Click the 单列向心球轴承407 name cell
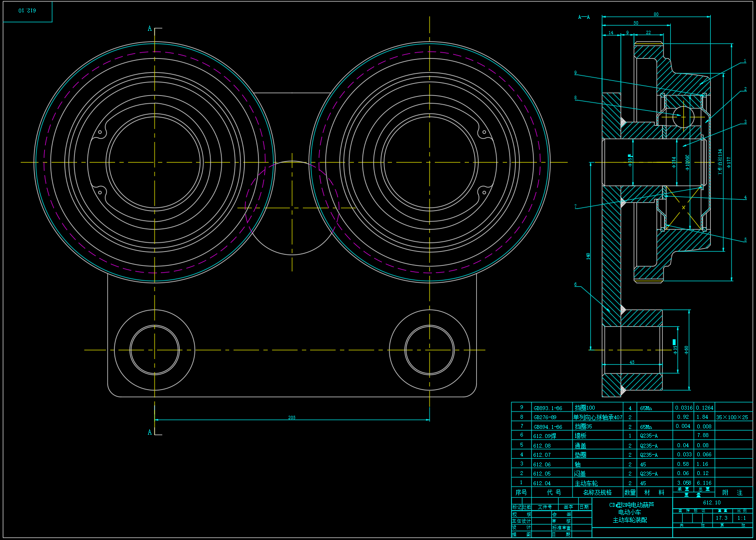This screenshot has width=756, height=540. point(598,417)
